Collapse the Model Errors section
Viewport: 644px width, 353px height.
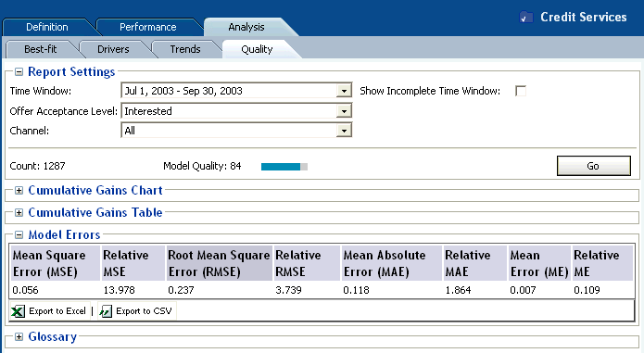click(19, 234)
